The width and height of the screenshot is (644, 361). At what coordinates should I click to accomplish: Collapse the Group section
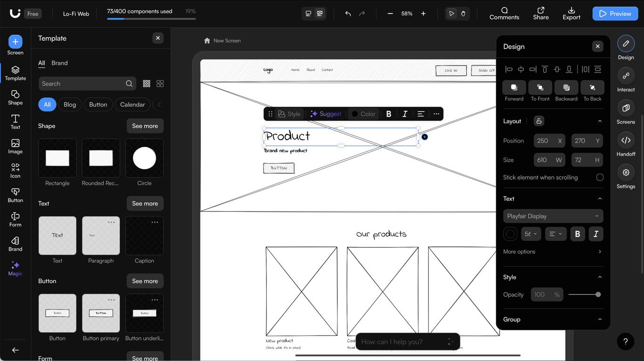click(599, 319)
